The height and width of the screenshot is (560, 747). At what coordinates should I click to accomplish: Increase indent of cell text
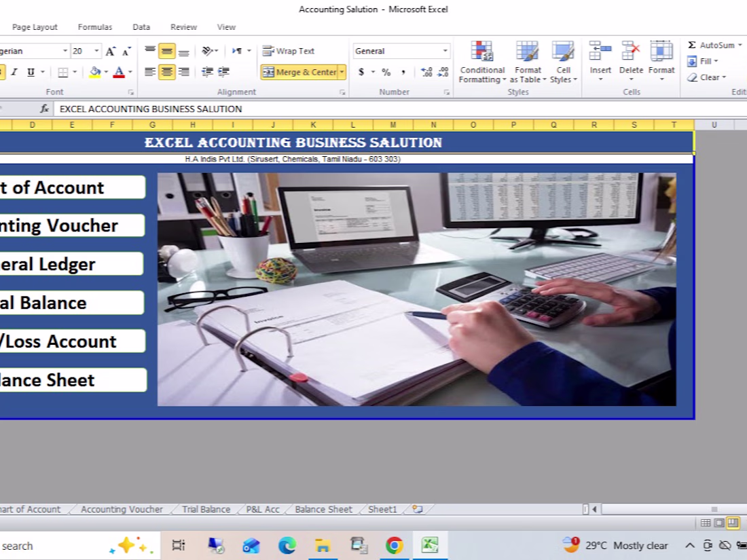point(223,72)
